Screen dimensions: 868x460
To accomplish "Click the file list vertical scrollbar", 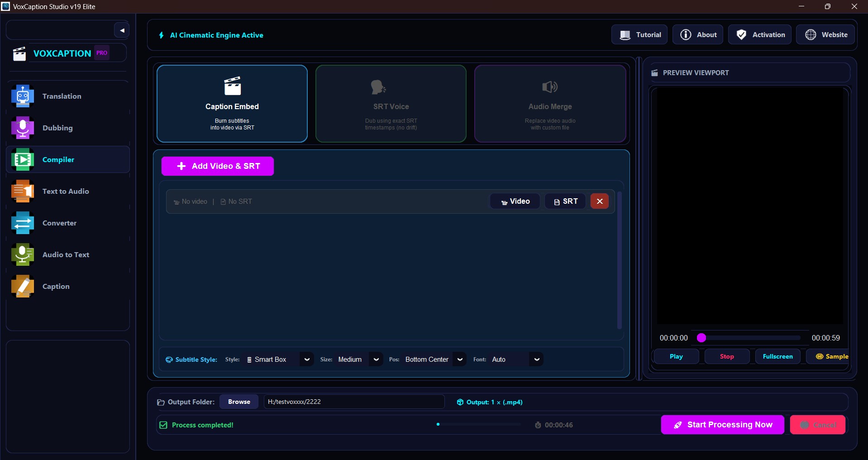I will (x=620, y=260).
